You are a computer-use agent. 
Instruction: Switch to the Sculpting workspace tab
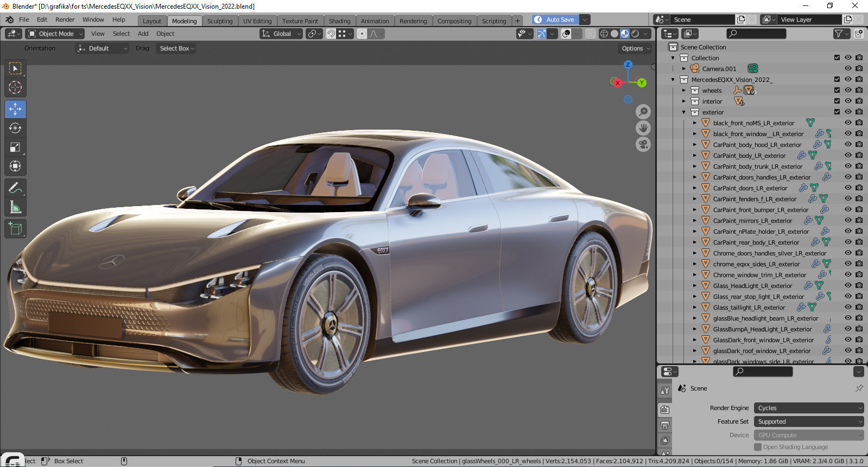[x=220, y=21]
